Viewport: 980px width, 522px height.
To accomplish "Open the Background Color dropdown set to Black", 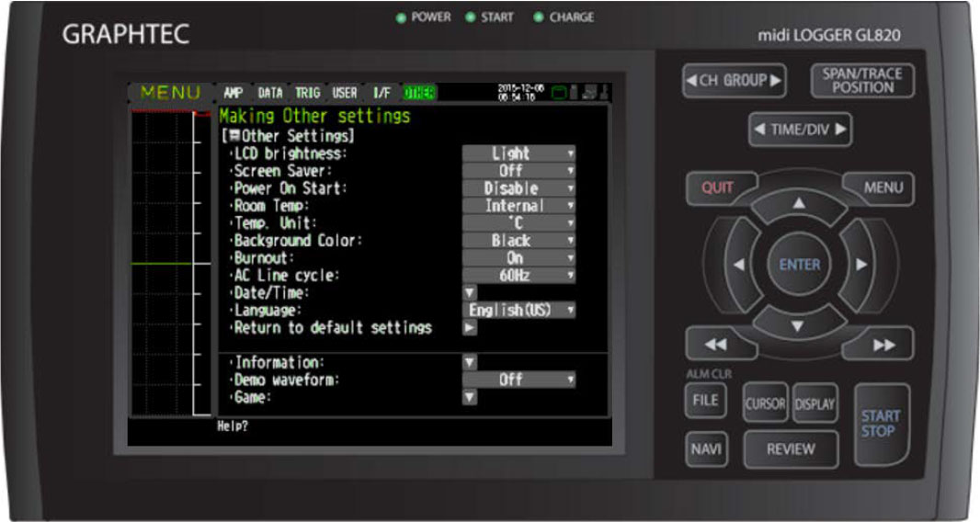I will coord(518,241).
